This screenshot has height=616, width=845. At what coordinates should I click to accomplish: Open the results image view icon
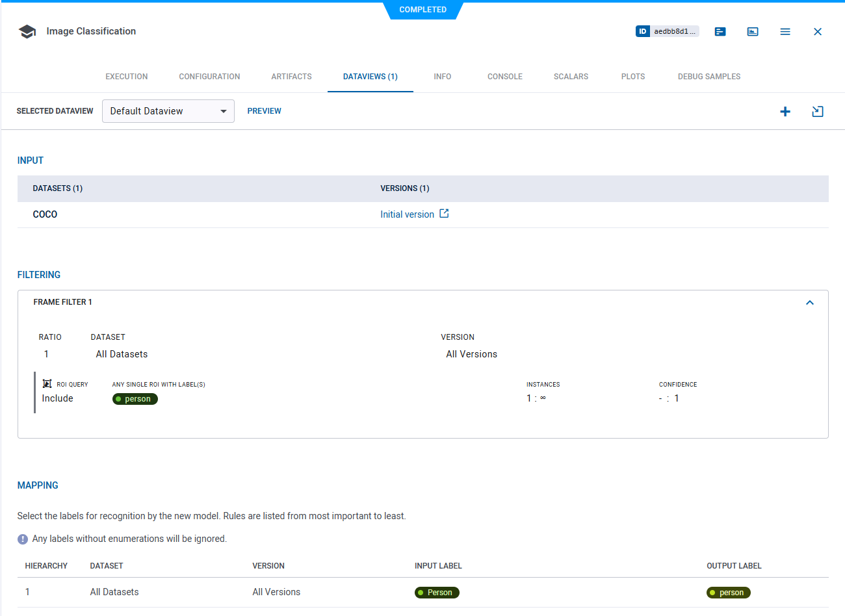pyautogui.click(x=753, y=32)
